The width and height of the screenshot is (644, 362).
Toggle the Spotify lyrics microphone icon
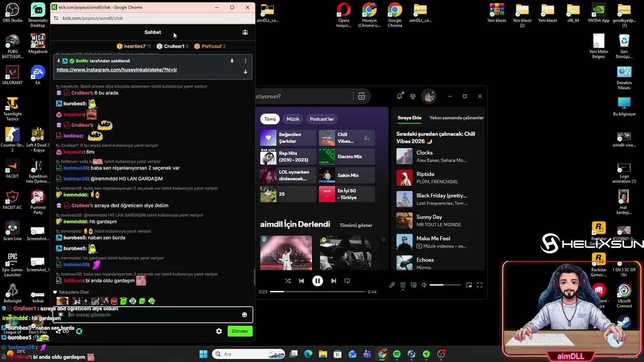click(x=392, y=285)
